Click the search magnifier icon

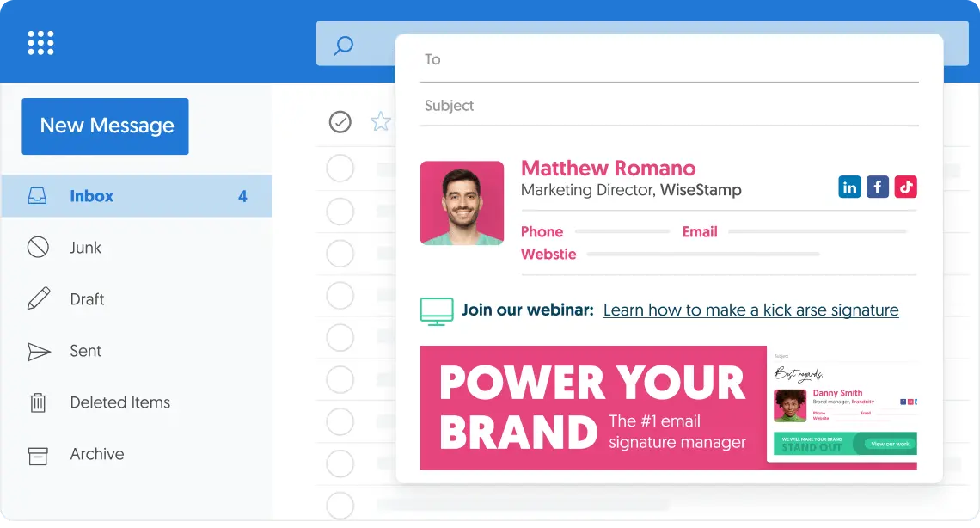click(343, 44)
